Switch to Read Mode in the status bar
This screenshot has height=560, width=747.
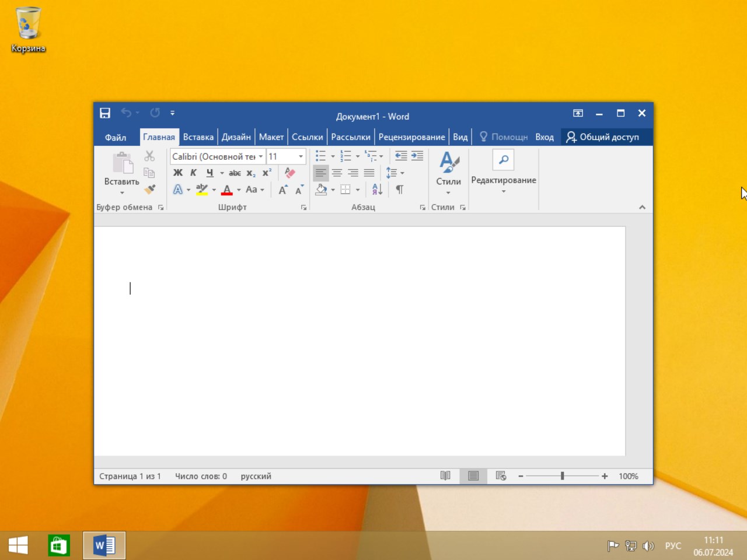tap(445, 476)
